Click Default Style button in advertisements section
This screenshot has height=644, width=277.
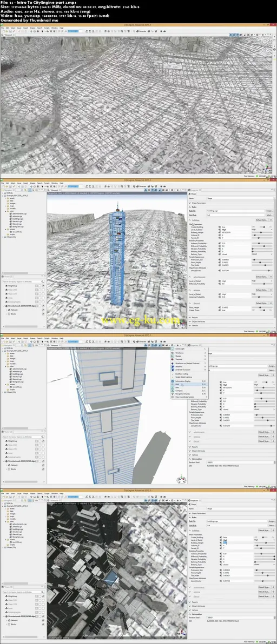click(x=262, y=277)
